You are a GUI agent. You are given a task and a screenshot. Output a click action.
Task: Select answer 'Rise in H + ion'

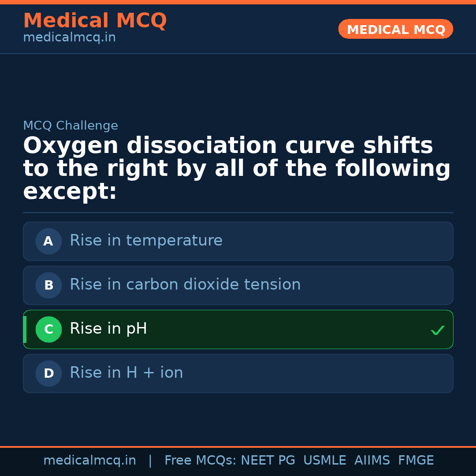pos(126,373)
